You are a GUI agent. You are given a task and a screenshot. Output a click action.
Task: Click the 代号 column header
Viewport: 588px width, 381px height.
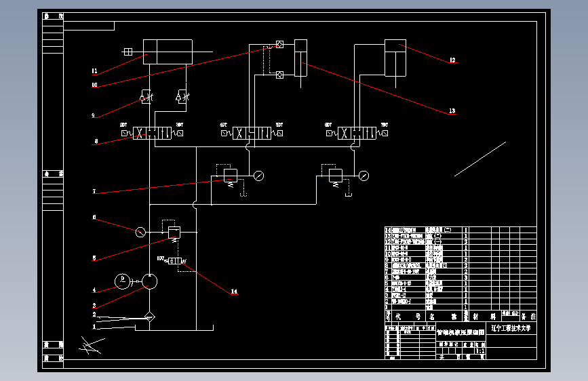point(408,317)
